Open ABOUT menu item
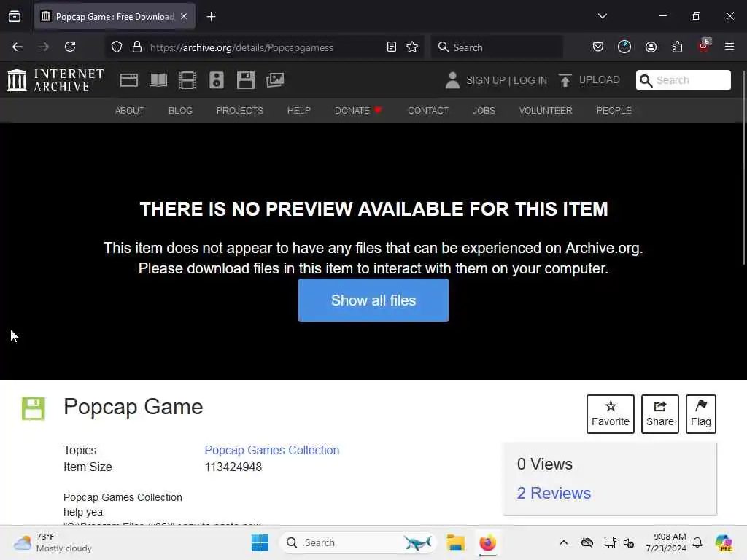The height and width of the screenshot is (560, 747). point(130,111)
